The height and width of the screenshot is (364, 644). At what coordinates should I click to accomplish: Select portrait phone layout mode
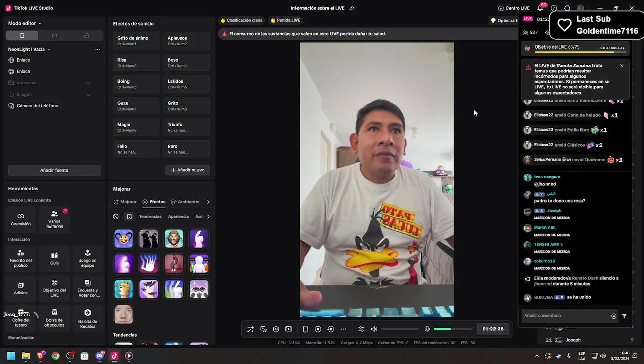click(22, 36)
